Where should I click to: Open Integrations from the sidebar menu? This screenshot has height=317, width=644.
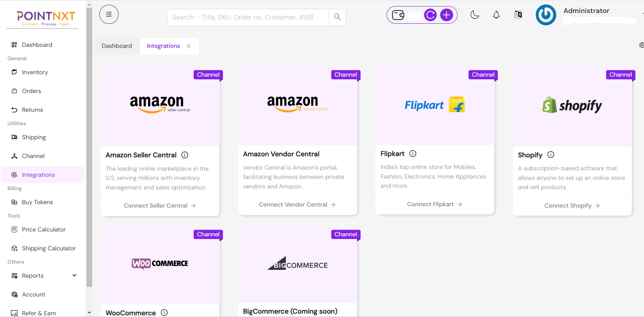click(38, 174)
